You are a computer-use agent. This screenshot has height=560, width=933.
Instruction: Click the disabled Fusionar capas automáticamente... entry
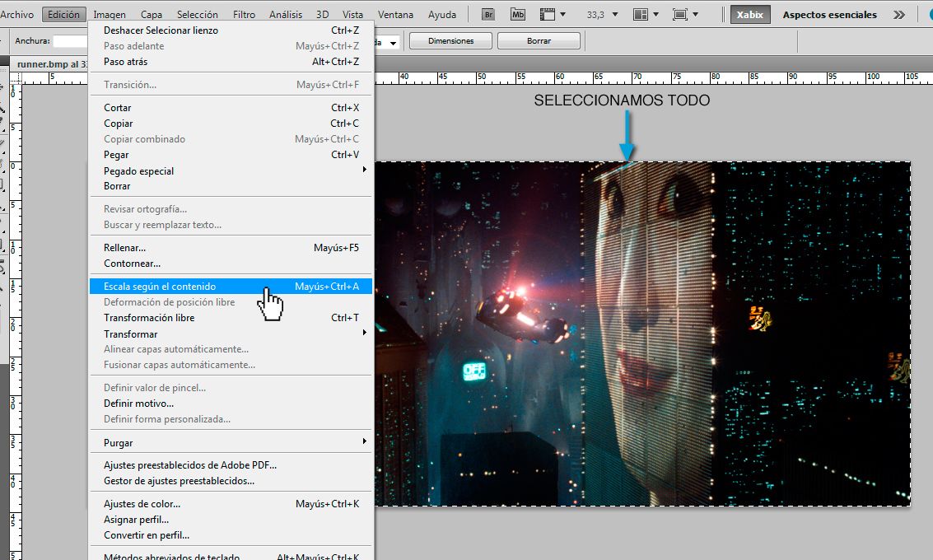pyautogui.click(x=231, y=365)
